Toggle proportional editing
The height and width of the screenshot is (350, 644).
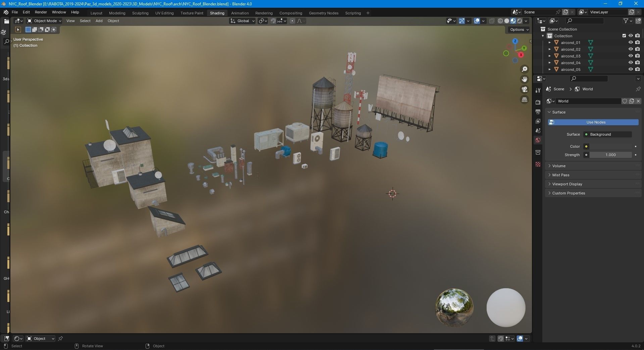click(x=292, y=21)
